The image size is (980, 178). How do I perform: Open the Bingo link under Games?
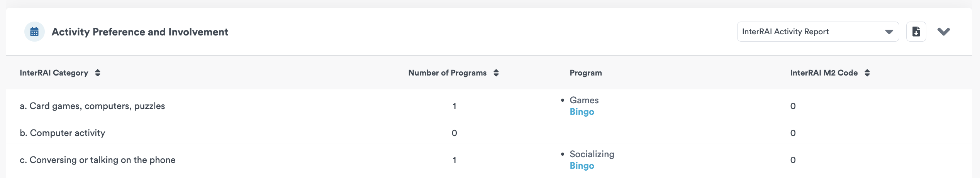(582, 112)
